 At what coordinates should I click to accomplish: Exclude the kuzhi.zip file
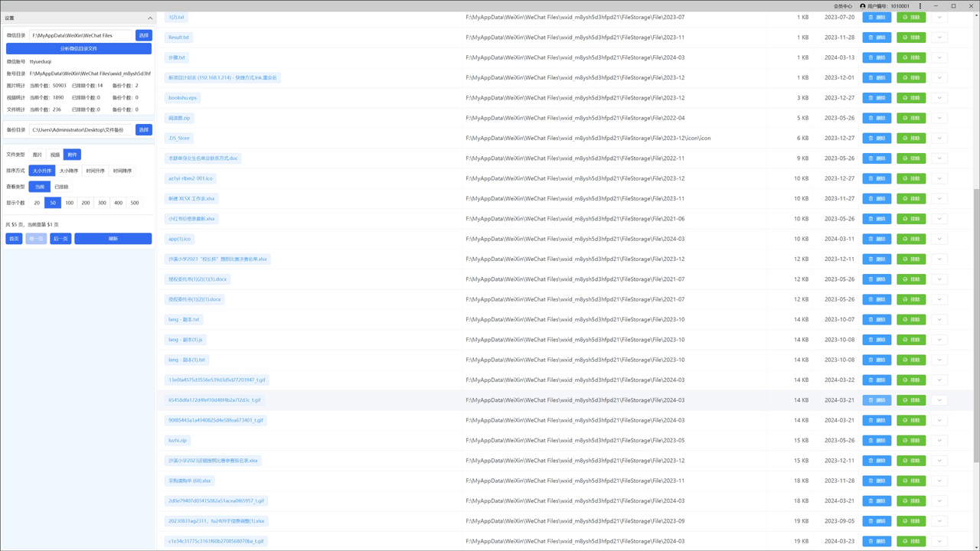[x=911, y=441]
